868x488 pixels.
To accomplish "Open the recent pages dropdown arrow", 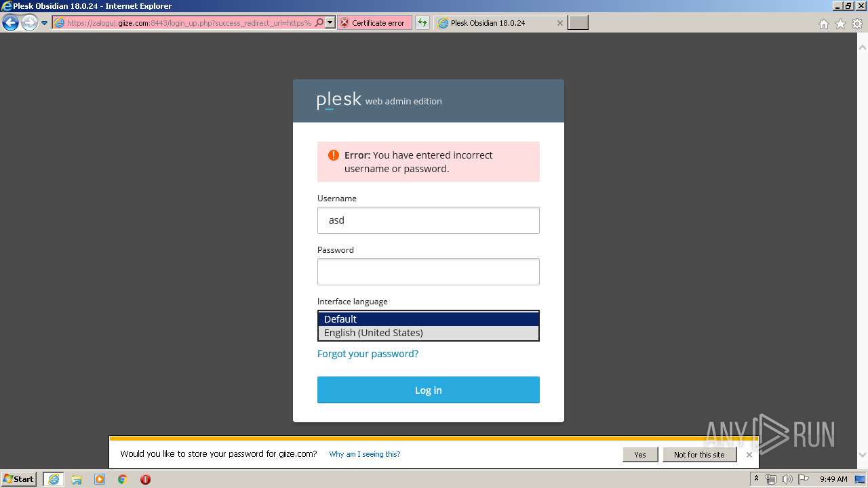I will pos(45,23).
